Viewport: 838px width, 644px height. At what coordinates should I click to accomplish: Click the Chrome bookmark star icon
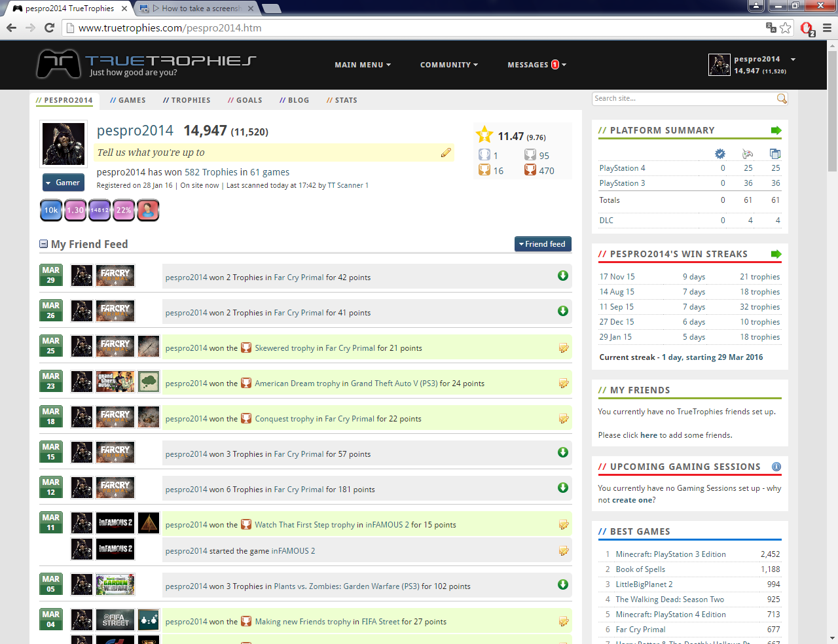point(786,27)
